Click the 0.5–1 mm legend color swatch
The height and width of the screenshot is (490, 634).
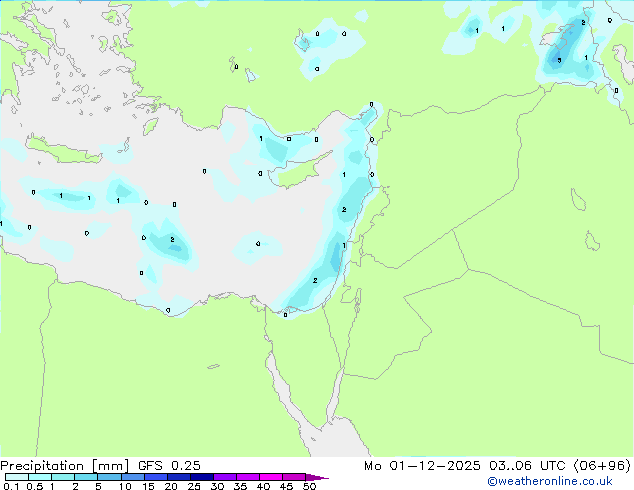pos(40,477)
